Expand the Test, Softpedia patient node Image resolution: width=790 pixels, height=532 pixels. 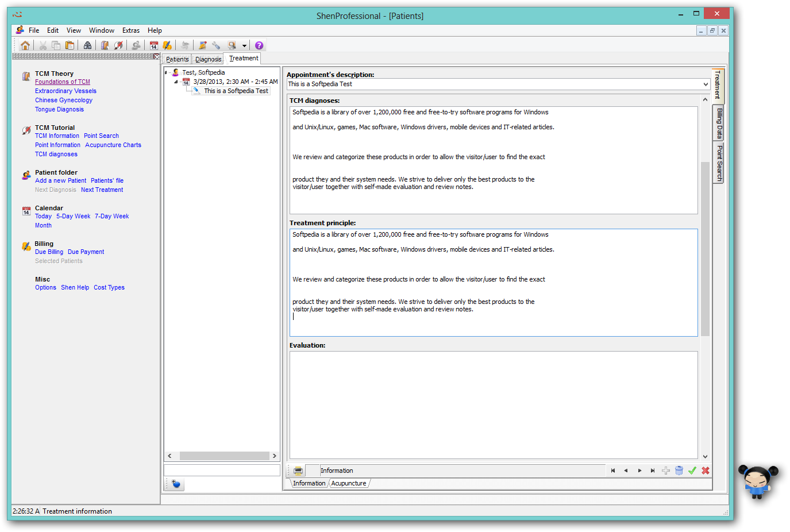(x=167, y=72)
